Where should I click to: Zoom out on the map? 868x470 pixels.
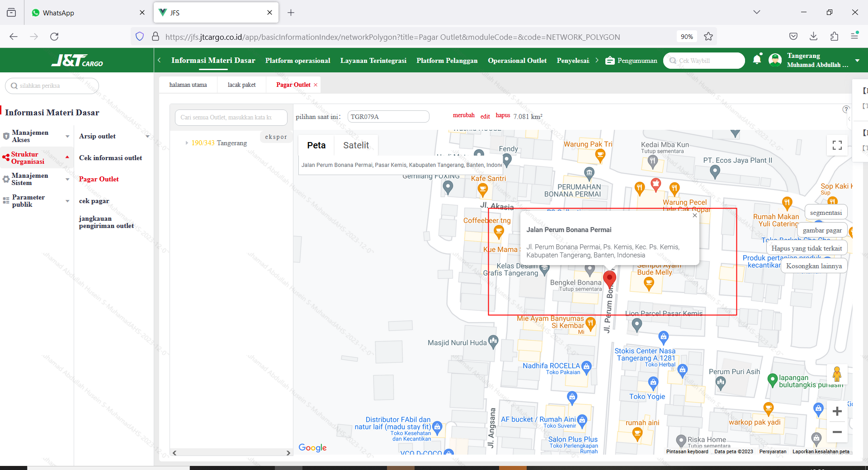837,432
